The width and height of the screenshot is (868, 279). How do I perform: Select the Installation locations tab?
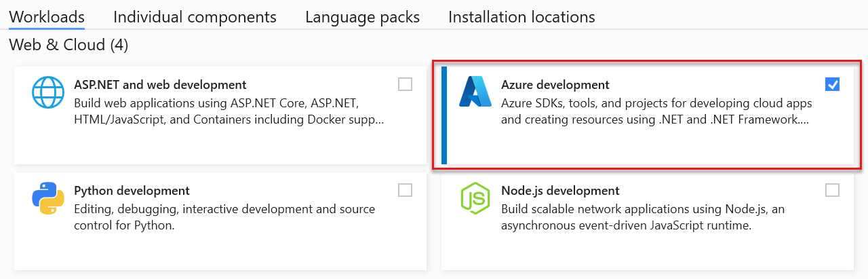[521, 17]
